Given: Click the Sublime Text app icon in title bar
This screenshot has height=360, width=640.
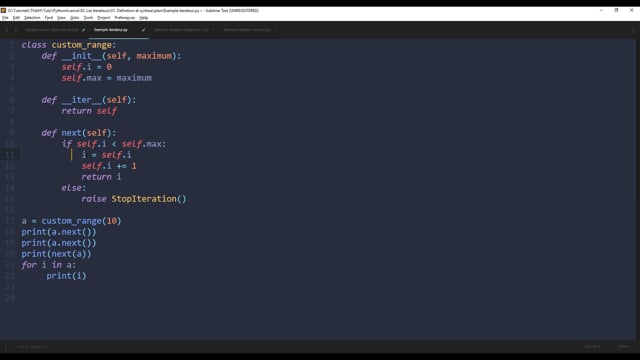Looking at the screenshot, I should 3,10.
